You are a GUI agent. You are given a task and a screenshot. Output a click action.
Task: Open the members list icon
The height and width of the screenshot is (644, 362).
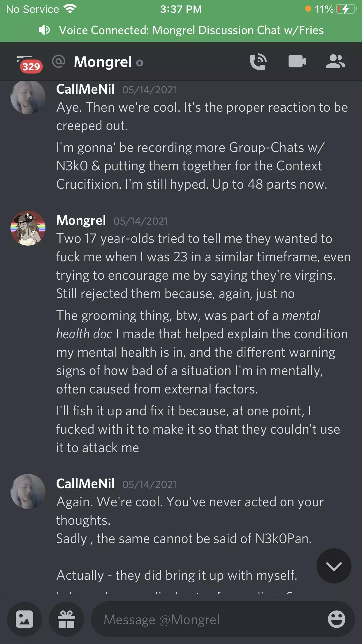(335, 62)
